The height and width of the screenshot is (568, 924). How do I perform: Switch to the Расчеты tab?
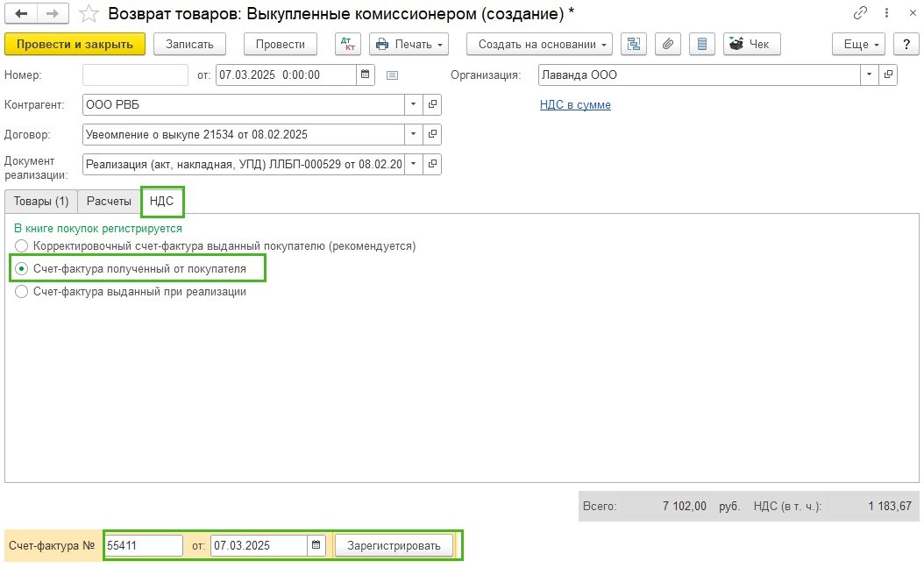109,201
